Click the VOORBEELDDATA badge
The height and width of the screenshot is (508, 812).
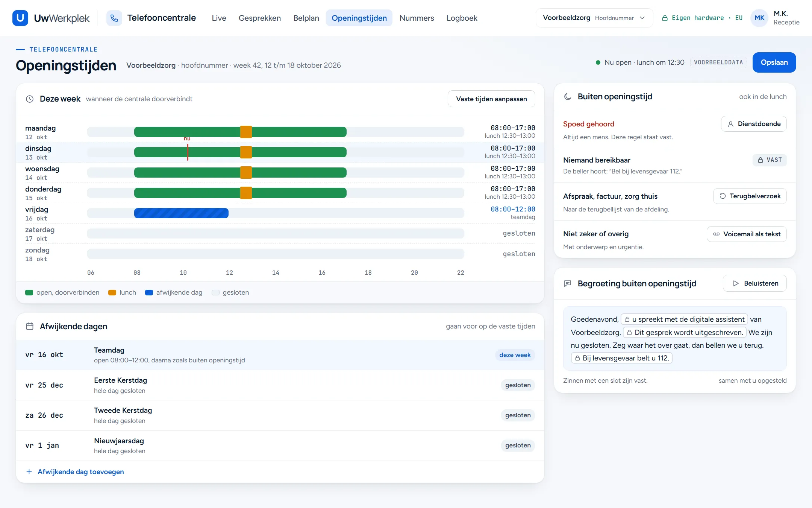pos(718,62)
